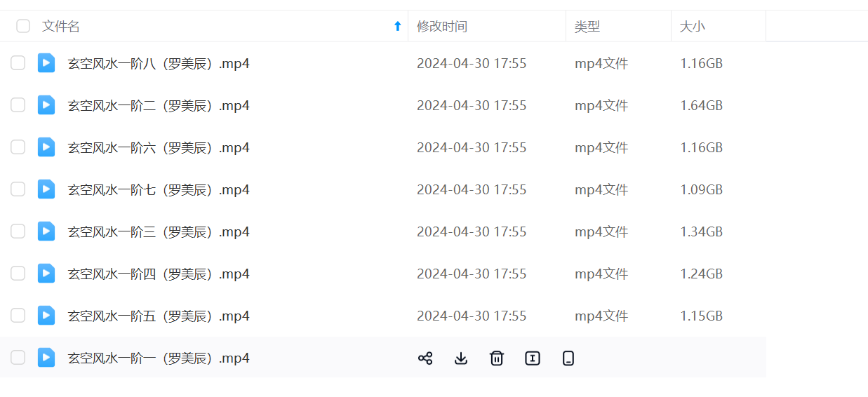This screenshot has height=397, width=868.
Task: Click the trash icon to delete 玄空风水一阶一
Action: pos(497,358)
